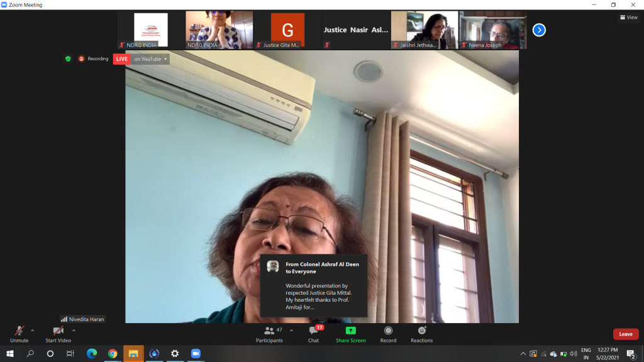Open the Chat panel
Image resolution: width=644 pixels, height=362 pixels.
click(313, 334)
